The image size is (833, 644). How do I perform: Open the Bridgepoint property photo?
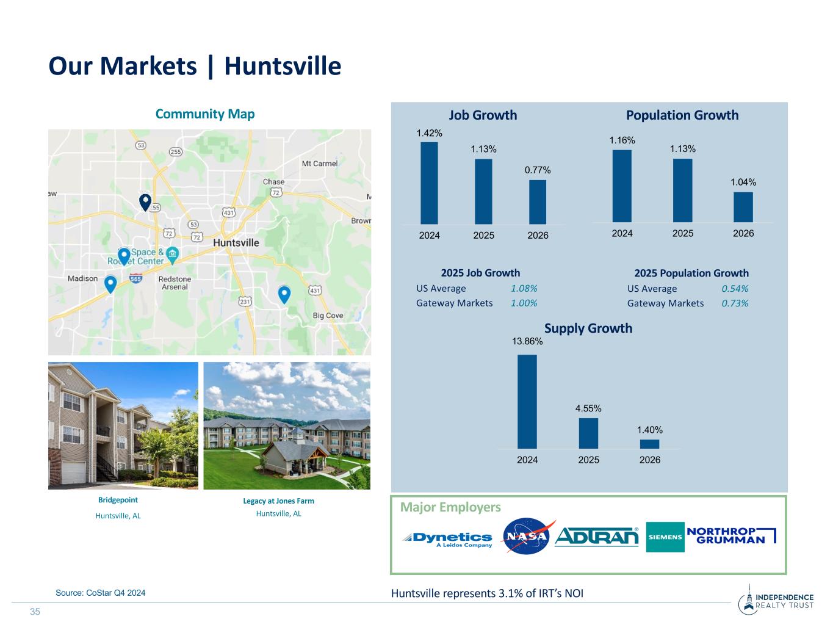123,425
